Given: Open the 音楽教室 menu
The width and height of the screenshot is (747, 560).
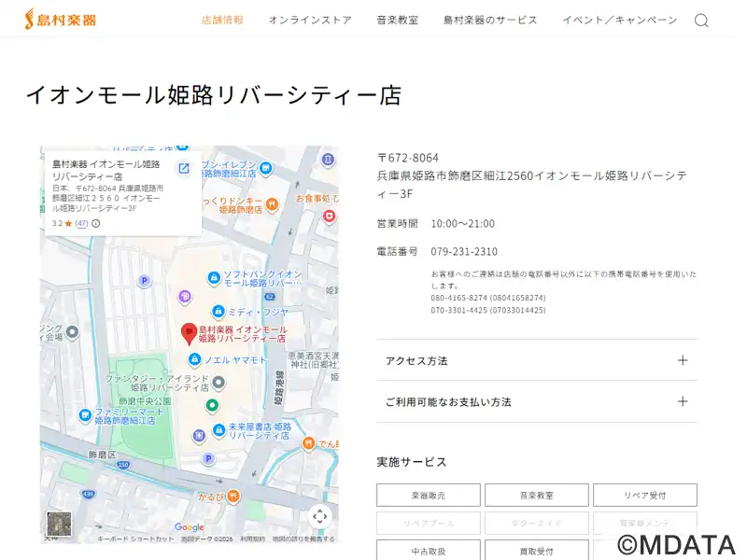Looking at the screenshot, I should (398, 20).
